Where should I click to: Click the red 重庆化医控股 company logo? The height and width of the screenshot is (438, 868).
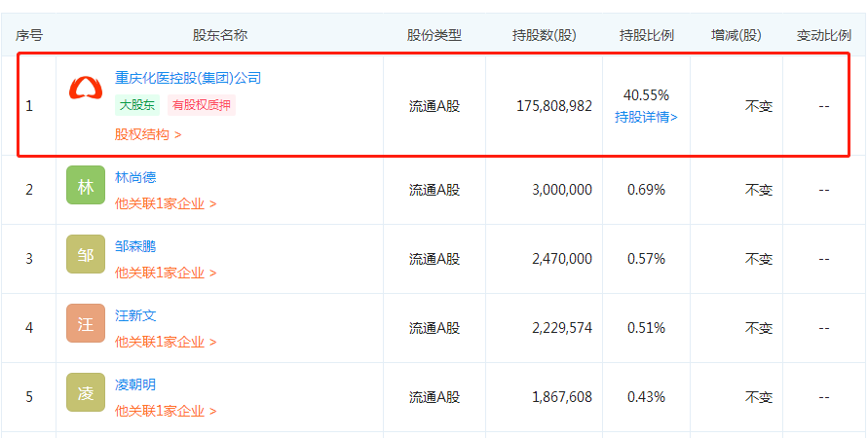(x=86, y=88)
